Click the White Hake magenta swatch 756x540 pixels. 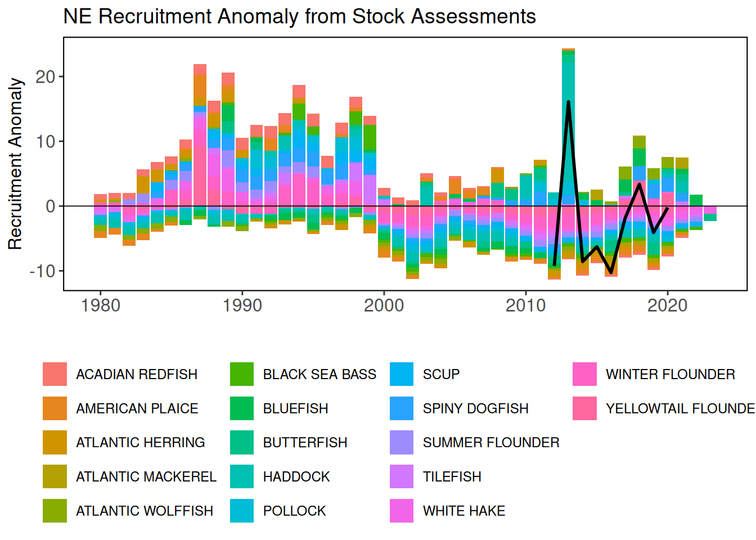pyautogui.click(x=402, y=511)
